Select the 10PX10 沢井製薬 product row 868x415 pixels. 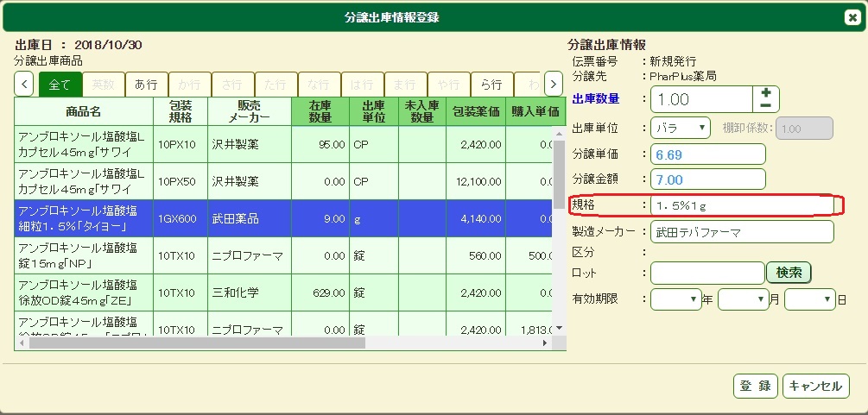[283, 144]
